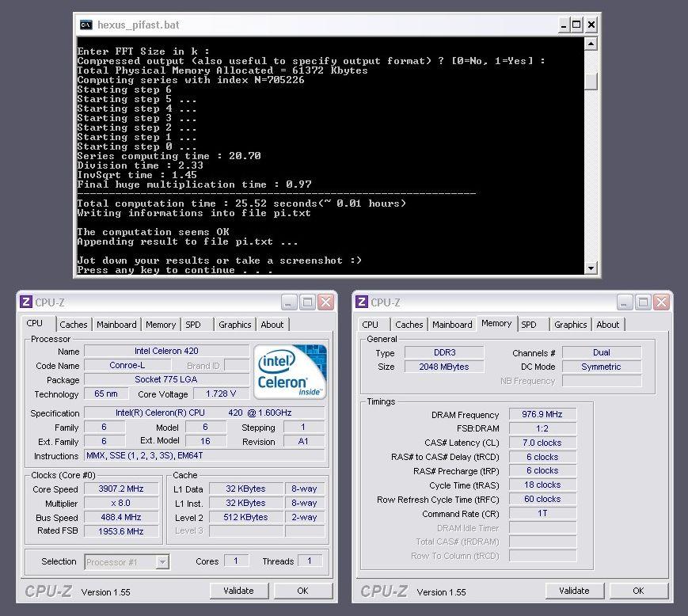Screen dimensions: 688x616
Task: Click the memory Type value DDR3
Action: point(444,352)
